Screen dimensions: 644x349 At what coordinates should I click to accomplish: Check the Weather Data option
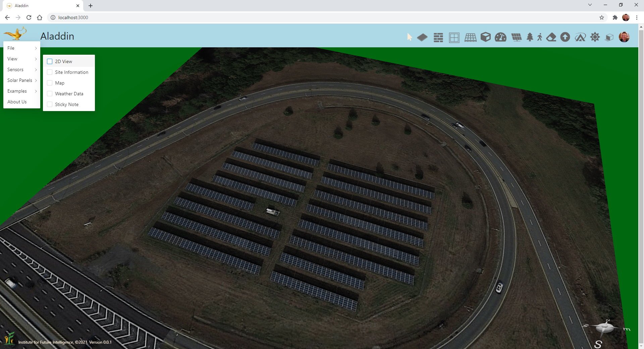tap(50, 94)
